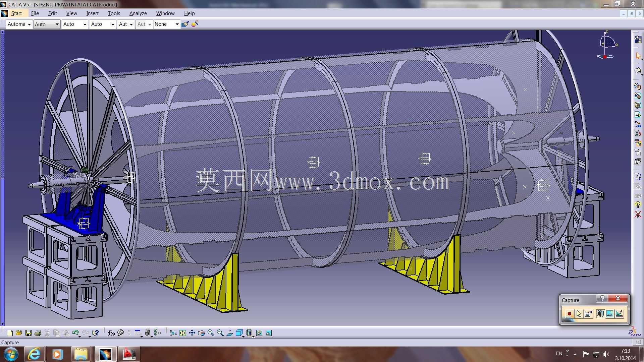
Task: Open the Formula f(x) tool
Action: pyautogui.click(x=111, y=333)
